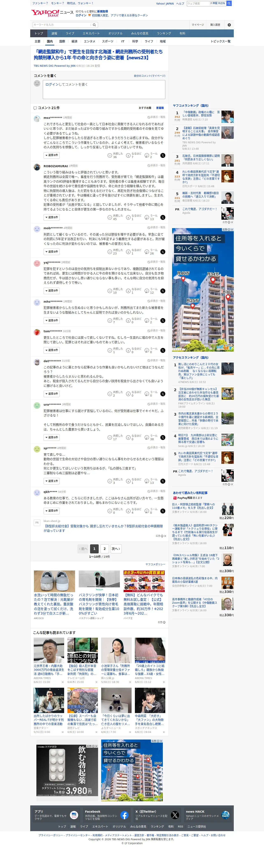This screenshot has width=264, height=868.
Task: Open the トピックス一覧 link
Action: click(x=221, y=41)
